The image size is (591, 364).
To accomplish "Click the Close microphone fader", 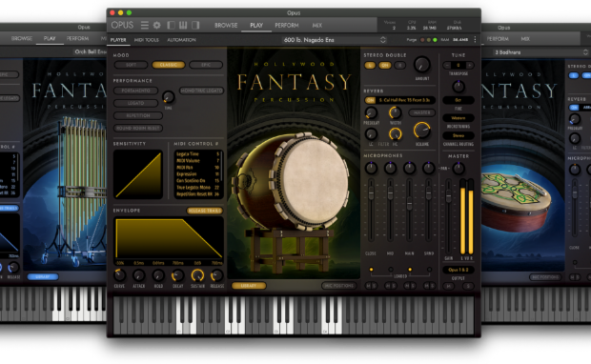I will pyautogui.click(x=371, y=192).
